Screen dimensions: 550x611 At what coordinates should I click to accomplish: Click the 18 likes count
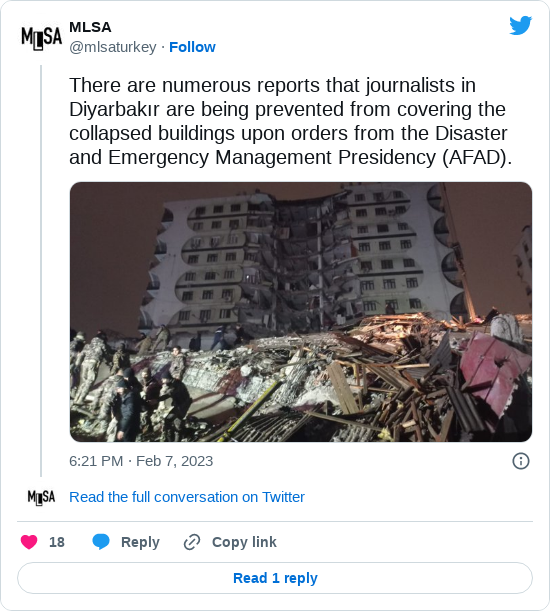57,542
